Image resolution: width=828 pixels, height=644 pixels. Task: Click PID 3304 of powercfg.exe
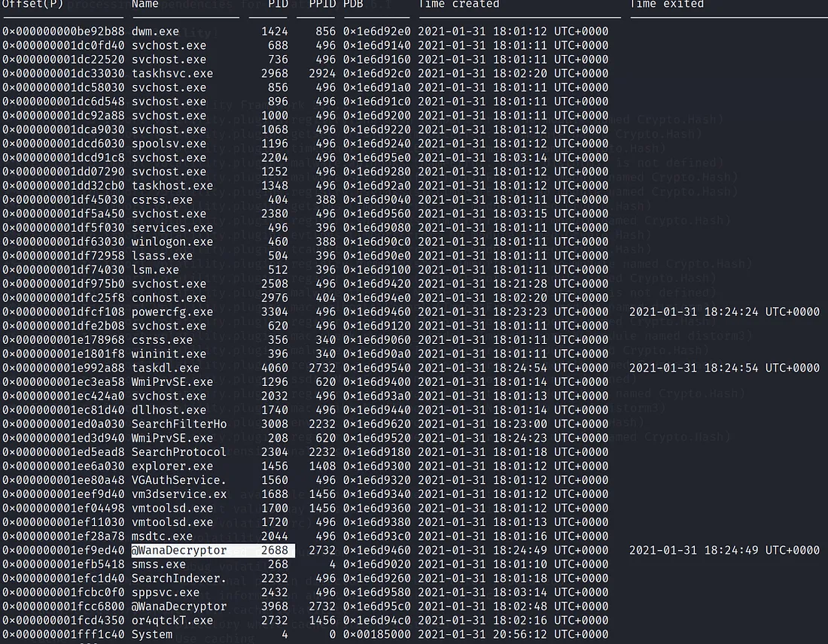point(275,312)
